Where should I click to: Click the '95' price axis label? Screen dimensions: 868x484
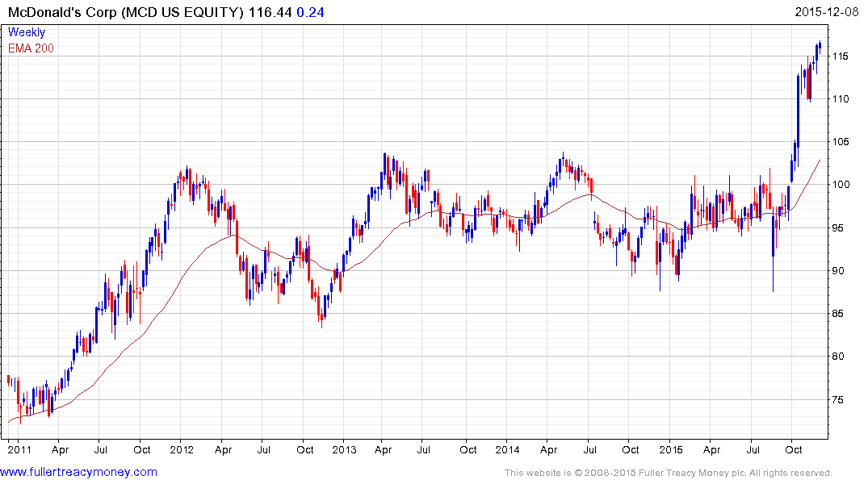click(838, 228)
